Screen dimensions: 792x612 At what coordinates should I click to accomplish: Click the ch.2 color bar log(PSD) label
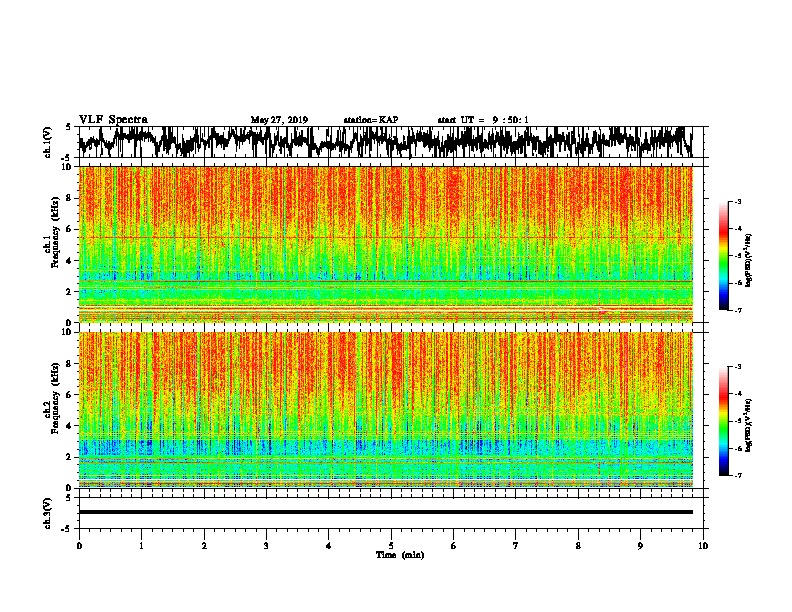(749, 426)
